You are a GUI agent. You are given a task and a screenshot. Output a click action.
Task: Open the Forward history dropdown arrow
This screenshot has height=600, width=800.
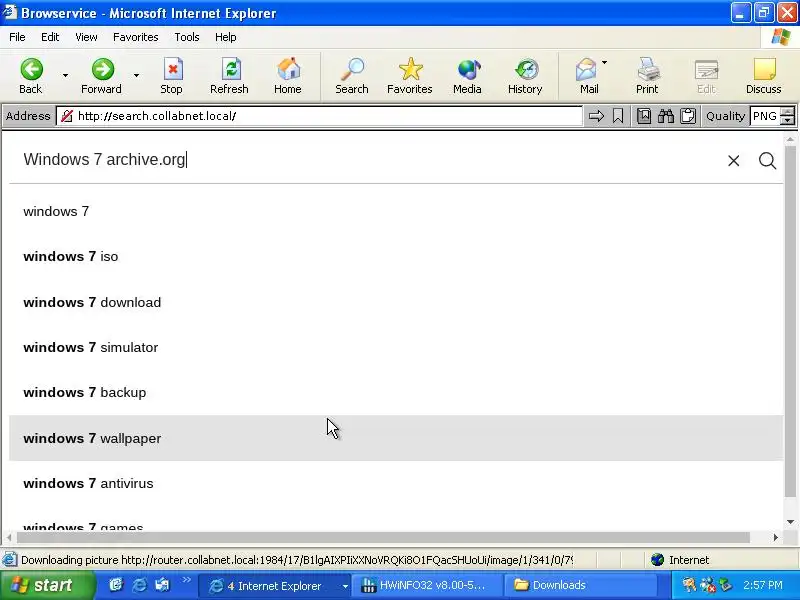click(x=136, y=76)
